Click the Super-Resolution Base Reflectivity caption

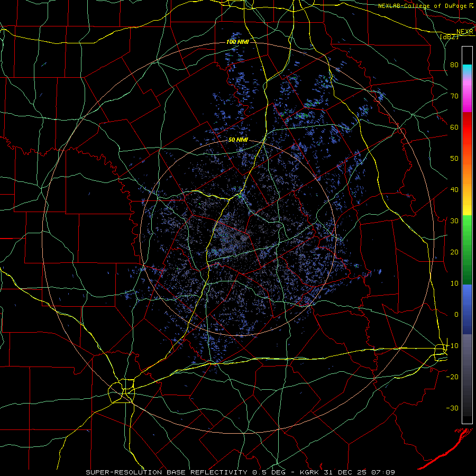pyautogui.click(x=167, y=472)
